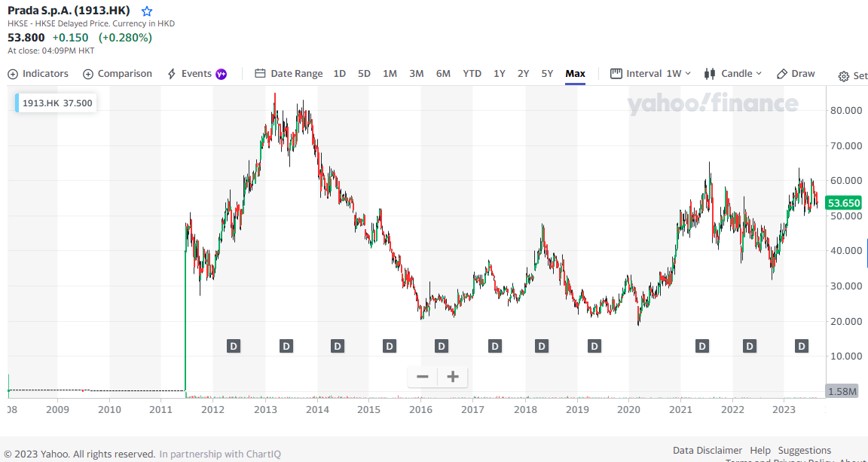Select the 1D time range

tap(340, 74)
